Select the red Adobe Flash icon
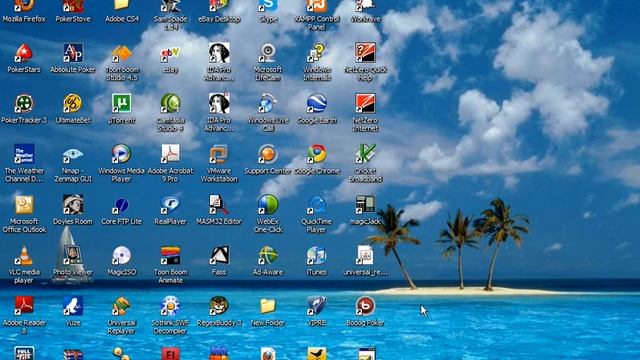Image resolution: width=640 pixels, height=360 pixels. coord(170,353)
